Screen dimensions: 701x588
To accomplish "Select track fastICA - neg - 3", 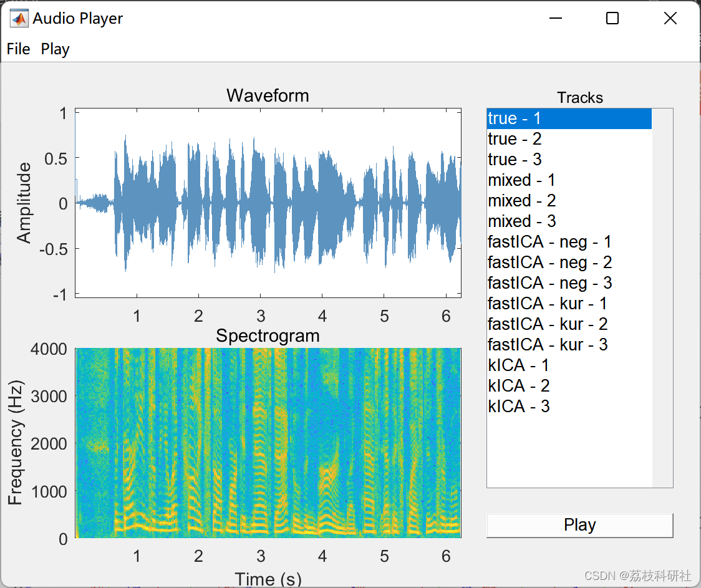I will click(569, 283).
